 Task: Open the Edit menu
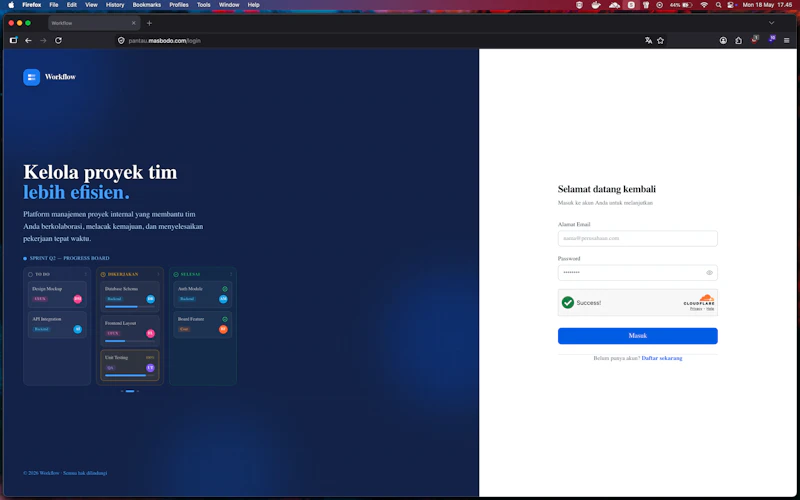click(72, 5)
